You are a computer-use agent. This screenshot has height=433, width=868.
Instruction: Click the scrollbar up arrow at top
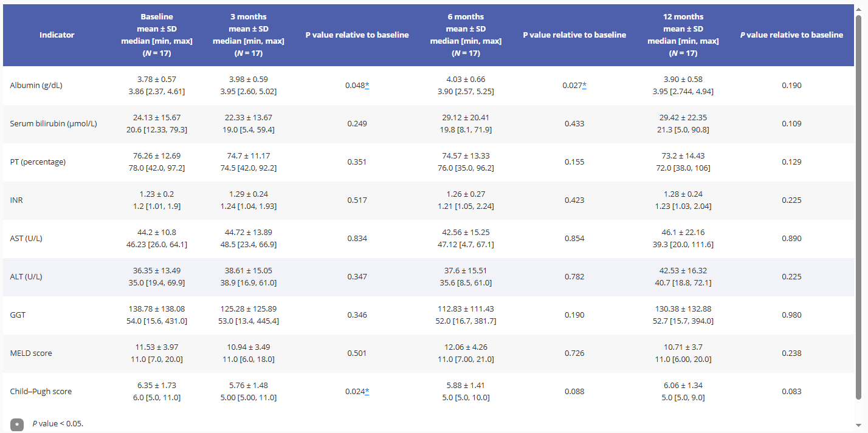[x=859, y=9]
